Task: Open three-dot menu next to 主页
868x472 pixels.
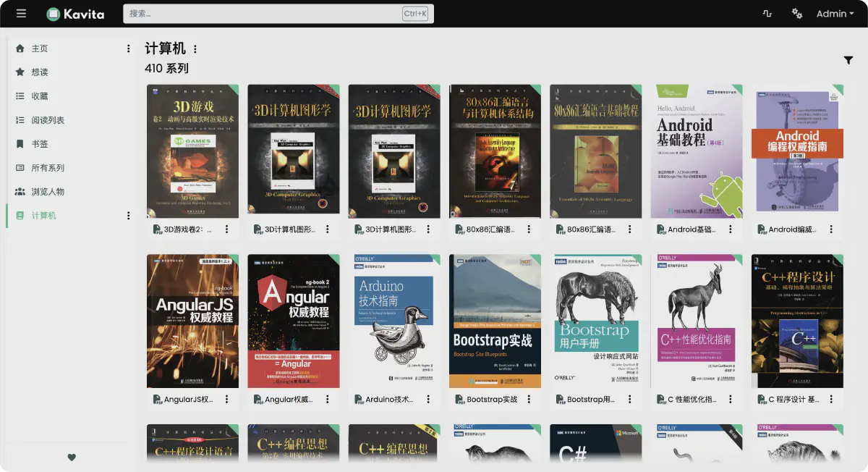Action: 129,49
